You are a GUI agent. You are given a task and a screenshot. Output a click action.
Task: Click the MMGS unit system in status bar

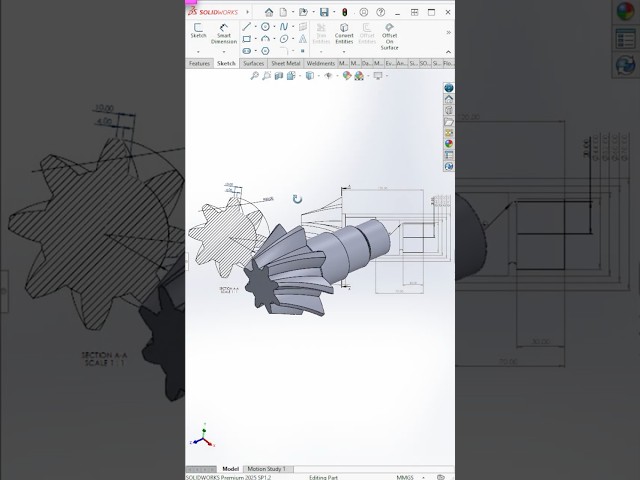(405, 477)
